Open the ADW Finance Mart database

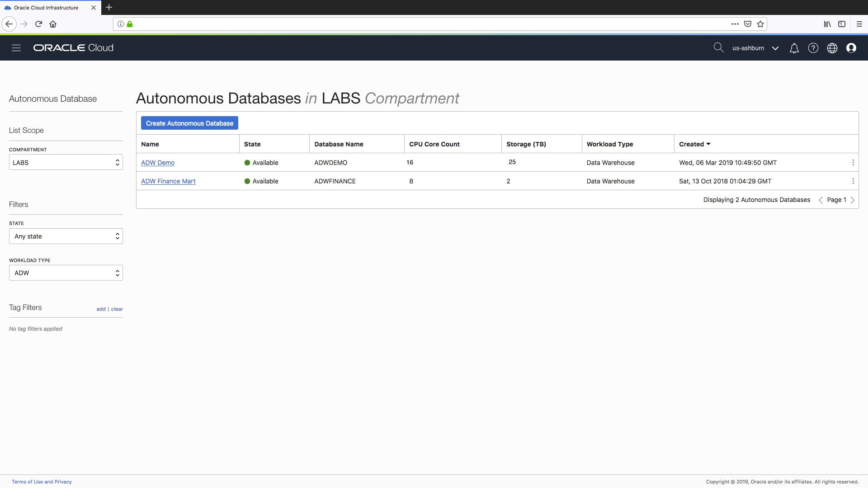168,181
